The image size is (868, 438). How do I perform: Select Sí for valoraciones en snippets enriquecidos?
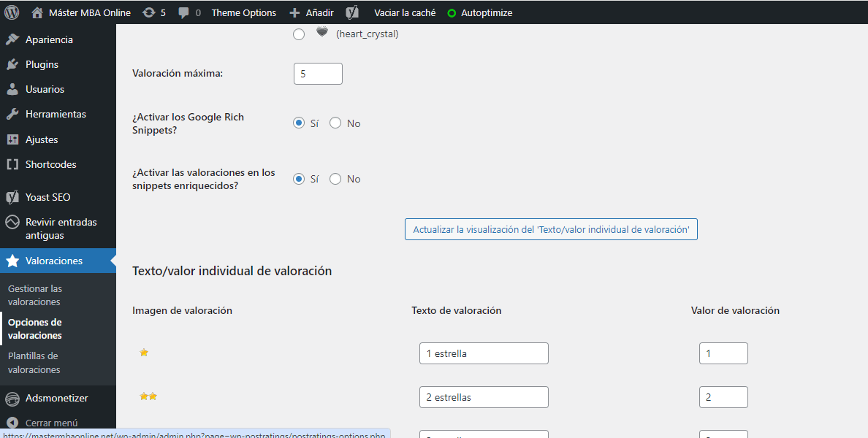(x=299, y=179)
